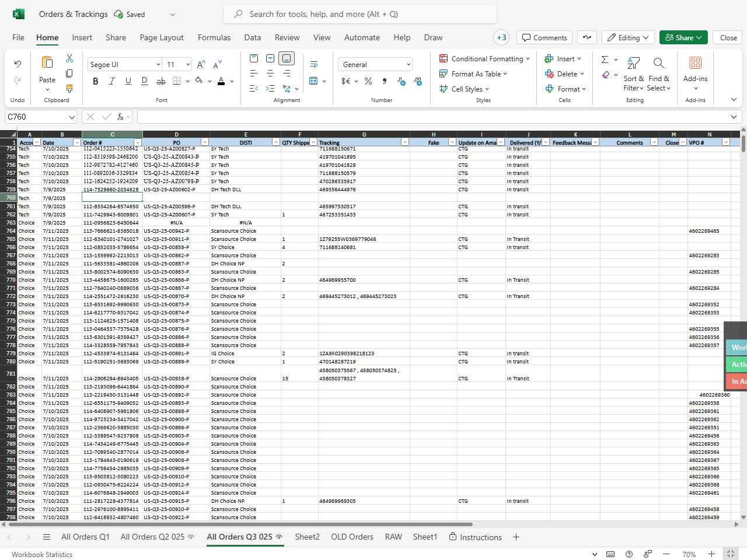The width and height of the screenshot is (747, 560).
Task: Increase the cell indent
Action: (x=270, y=89)
